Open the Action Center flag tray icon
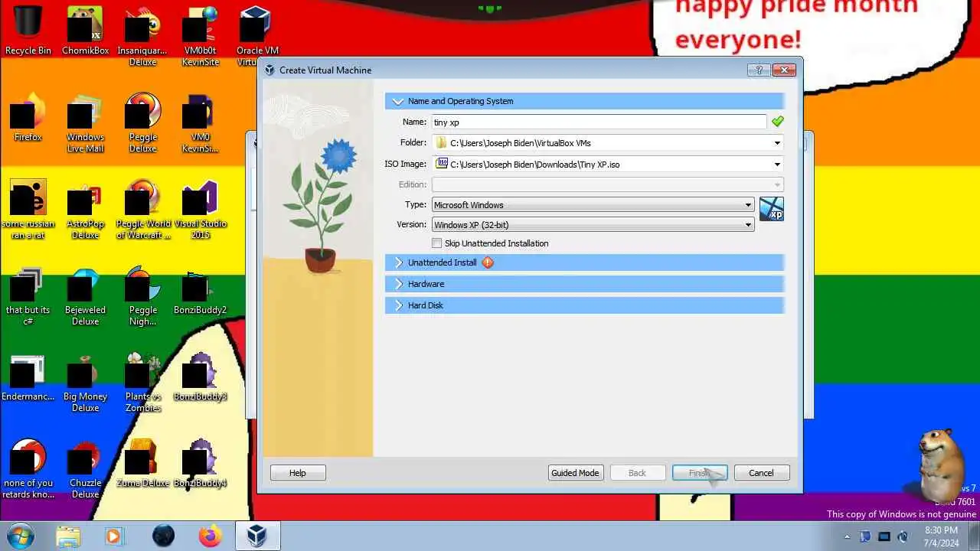The image size is (980, 551). click(866, 536)
